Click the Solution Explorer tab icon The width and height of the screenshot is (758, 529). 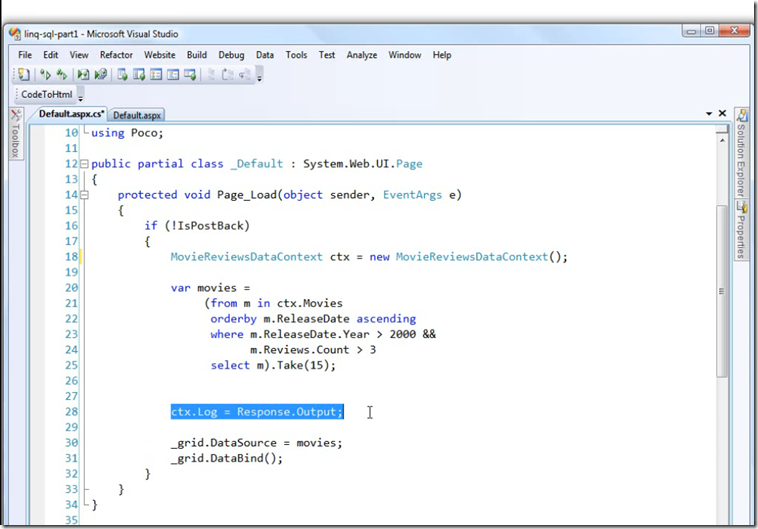pos(741,116)
